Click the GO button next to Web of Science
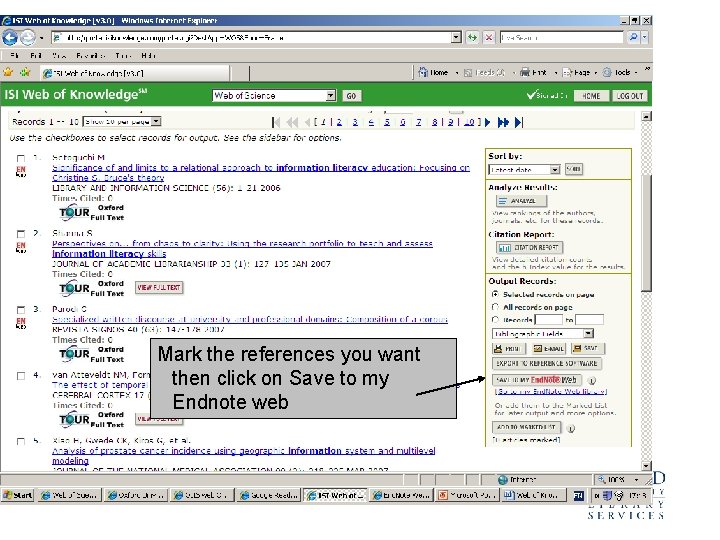720x540 pixels. 351,96
